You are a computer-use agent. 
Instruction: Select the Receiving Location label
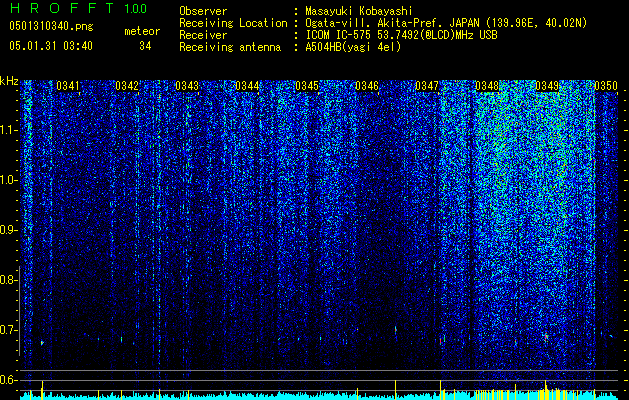pos(233,23)
